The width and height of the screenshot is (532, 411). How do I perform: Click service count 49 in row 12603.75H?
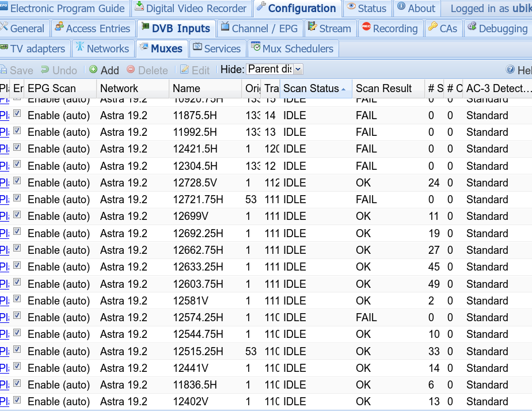tap(434, 284)
